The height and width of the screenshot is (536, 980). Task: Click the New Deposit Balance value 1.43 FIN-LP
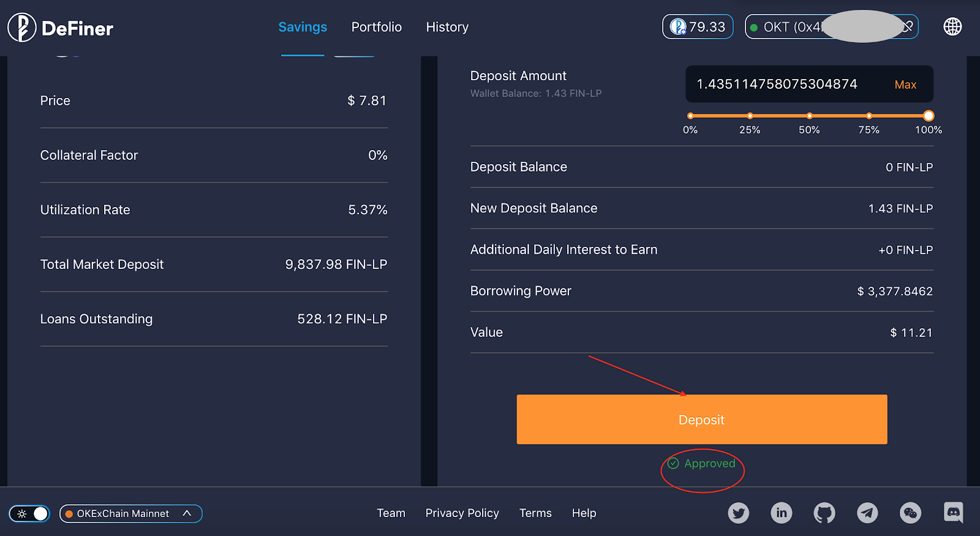click(900, 209)
